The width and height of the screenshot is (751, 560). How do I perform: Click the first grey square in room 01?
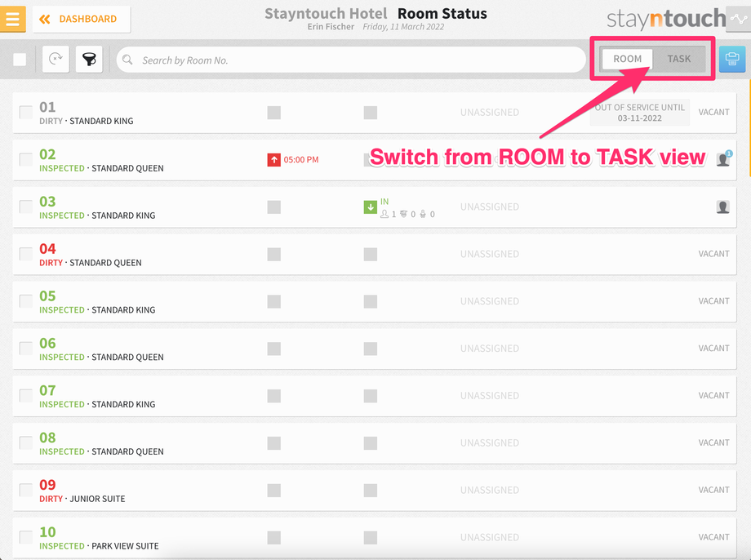pos(274,113)
